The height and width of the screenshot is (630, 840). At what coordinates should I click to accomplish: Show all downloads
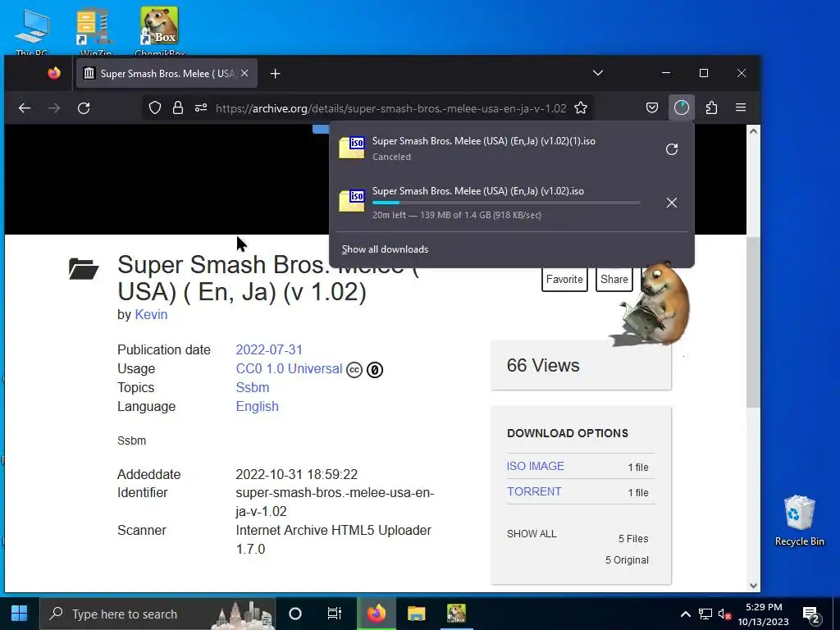point(386,249)
